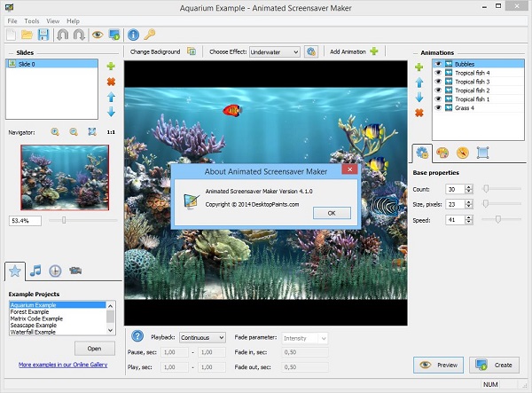
Task: Click OK in the About dialog
Action: click(x=332, y=213)
